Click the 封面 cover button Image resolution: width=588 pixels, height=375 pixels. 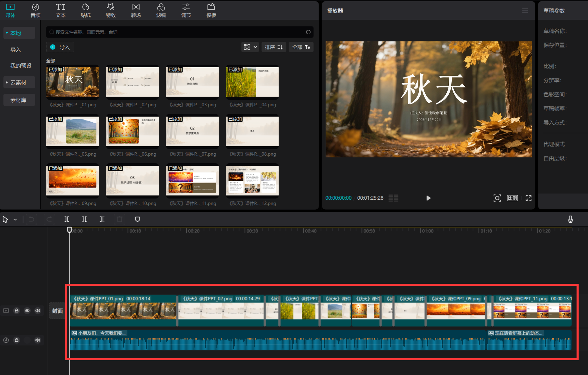pyautogui.click(x=57, y=311)
